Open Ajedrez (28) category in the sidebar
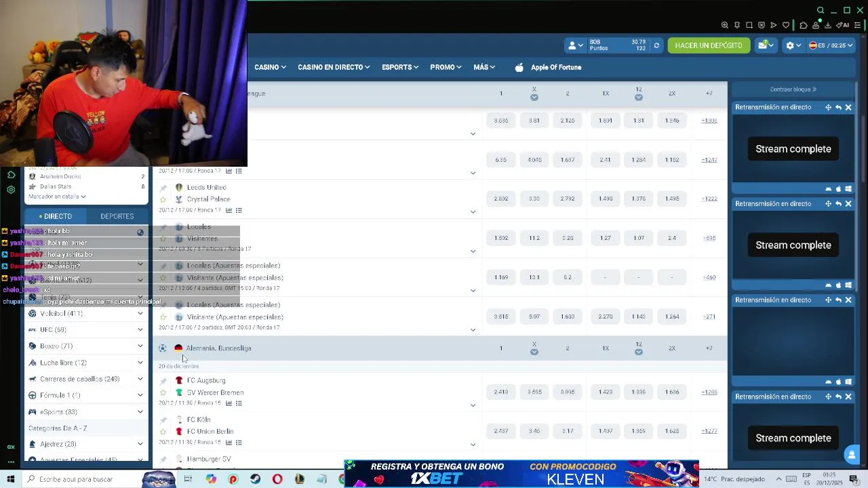Viewport: 868px width, 488px height. click(86, 444)
